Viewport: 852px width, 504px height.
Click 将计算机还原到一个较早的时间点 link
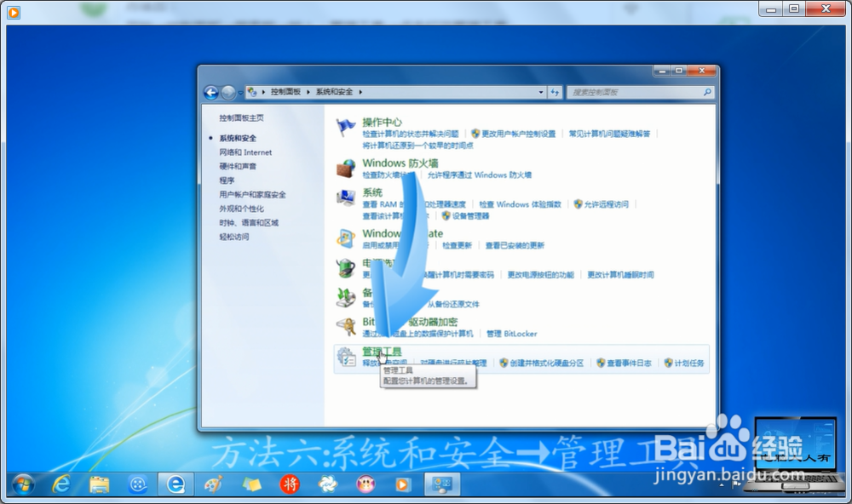417,146
